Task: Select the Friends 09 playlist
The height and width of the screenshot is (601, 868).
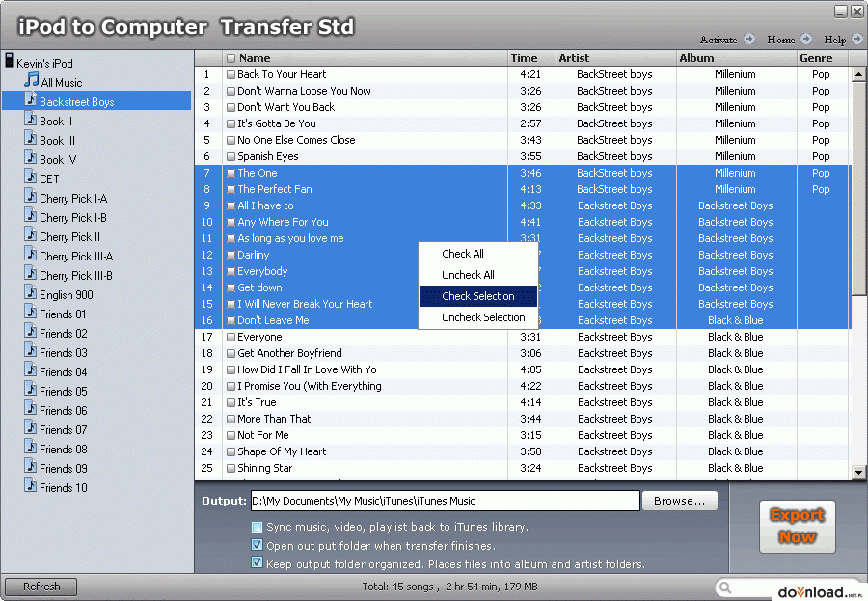Action: coord(63,469)
